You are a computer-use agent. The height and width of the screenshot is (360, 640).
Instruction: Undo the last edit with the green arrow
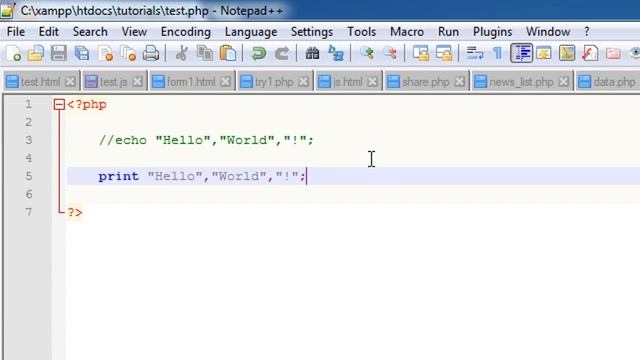[258, 53]
